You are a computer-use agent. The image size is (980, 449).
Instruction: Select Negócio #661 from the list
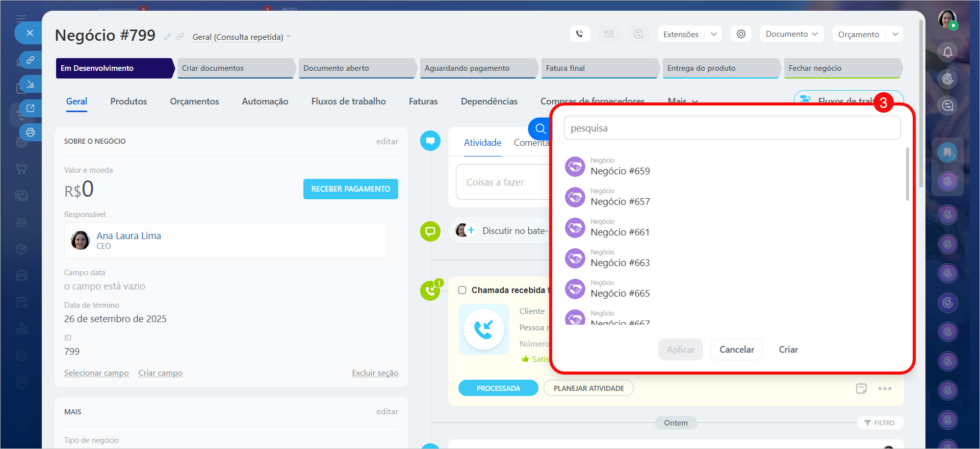click(x=620, y=232)
